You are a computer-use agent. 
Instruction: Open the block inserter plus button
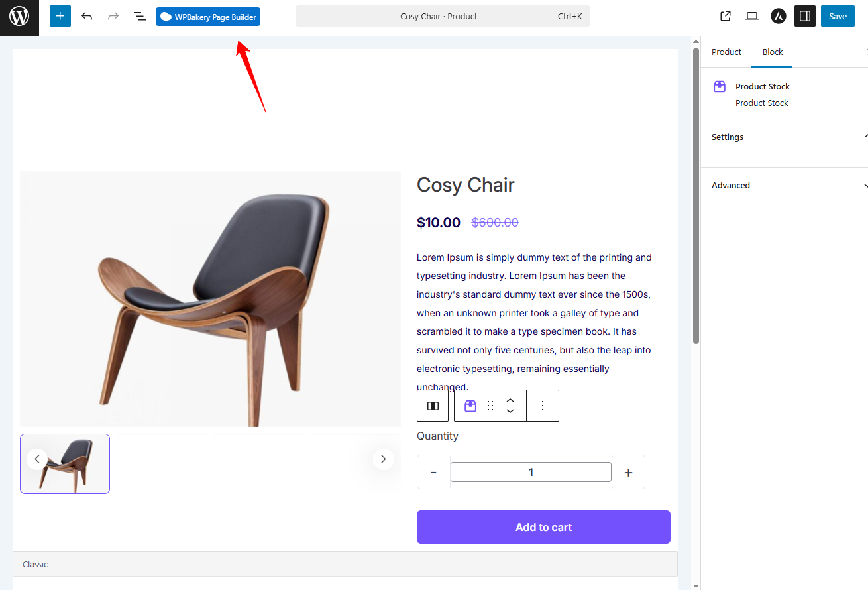[60, 16]
